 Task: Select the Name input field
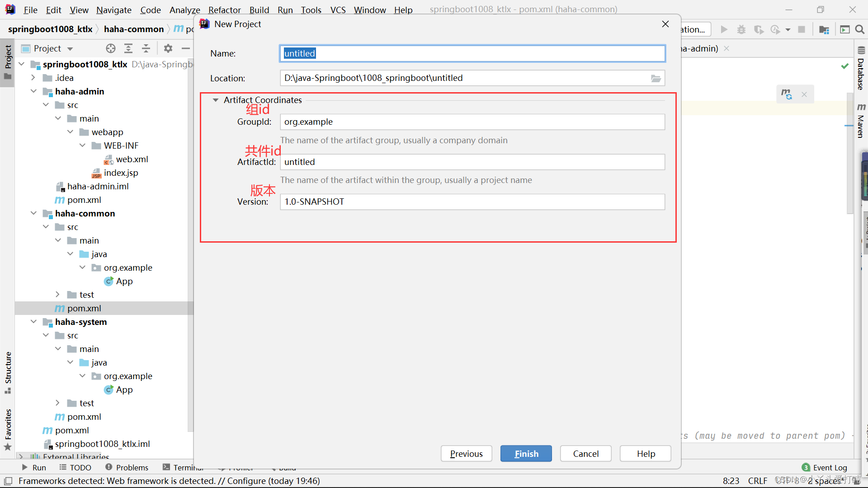click(471, 53)
